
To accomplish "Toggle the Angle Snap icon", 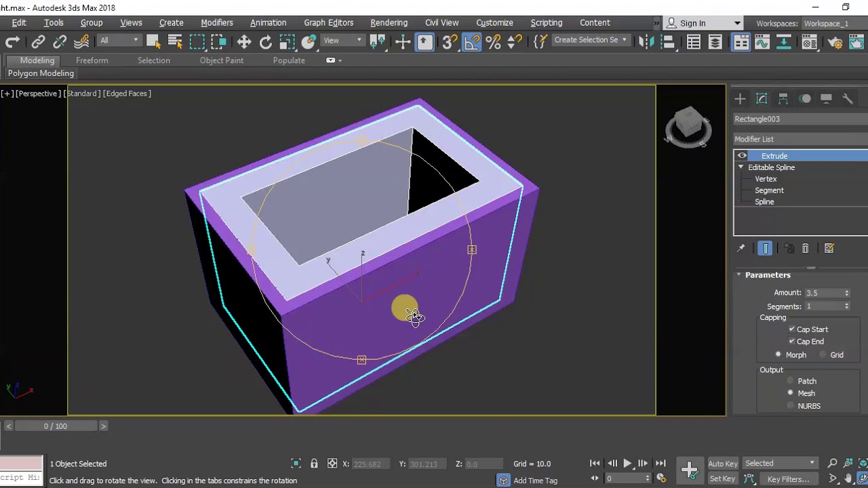I will point(471,42).
